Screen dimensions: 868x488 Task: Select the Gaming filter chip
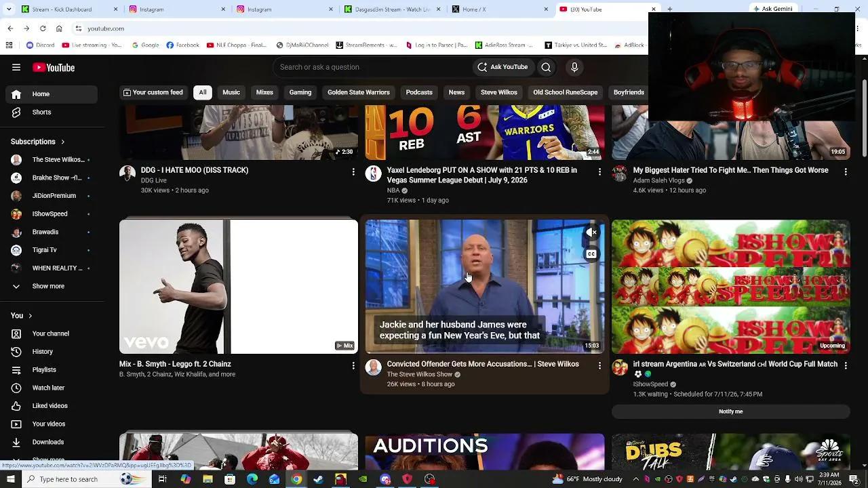click(300, 92)
